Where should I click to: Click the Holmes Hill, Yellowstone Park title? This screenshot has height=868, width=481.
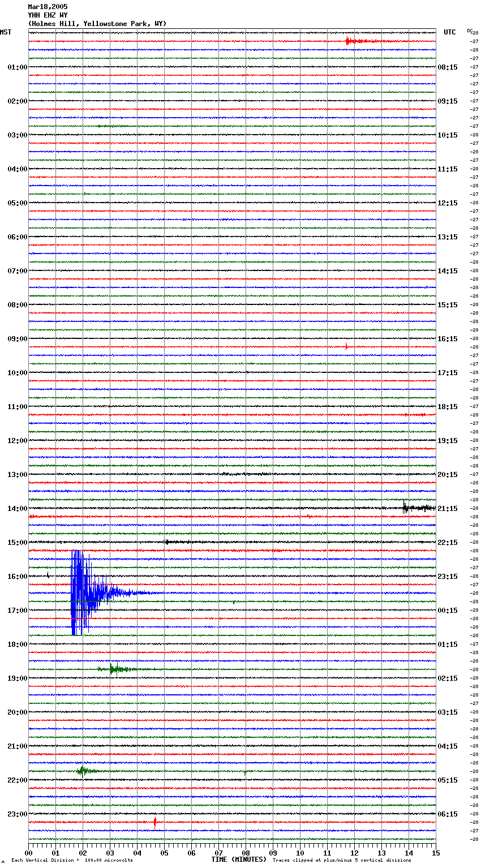[x=97, y=24]
